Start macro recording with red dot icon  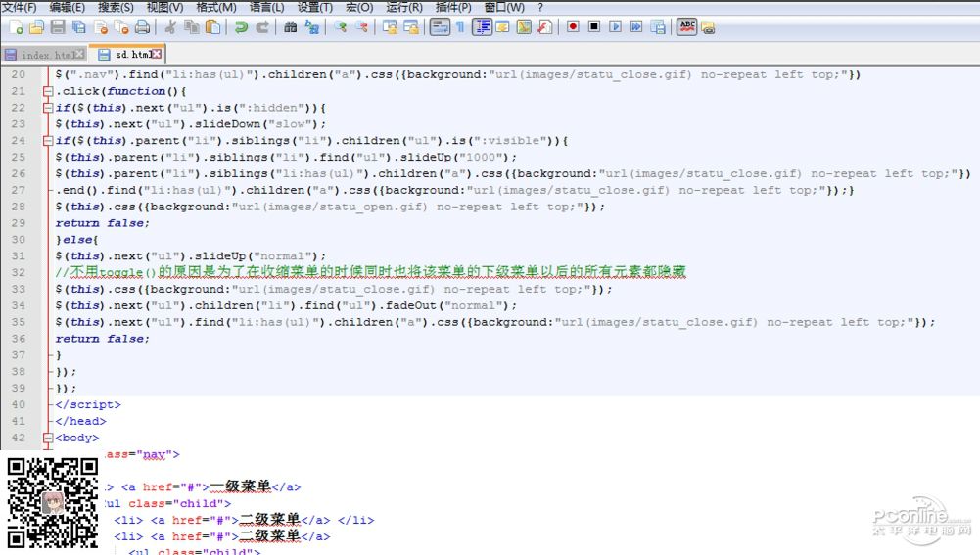tap(573, 27)
